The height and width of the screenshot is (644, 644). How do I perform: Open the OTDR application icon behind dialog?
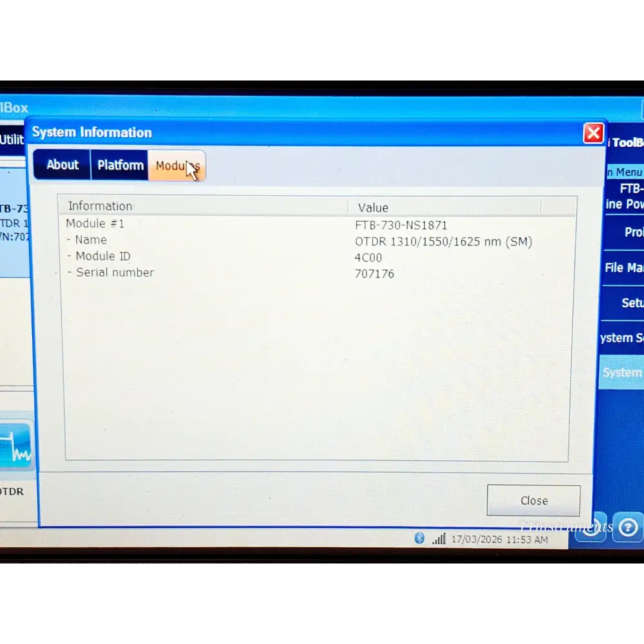point(15,446)
